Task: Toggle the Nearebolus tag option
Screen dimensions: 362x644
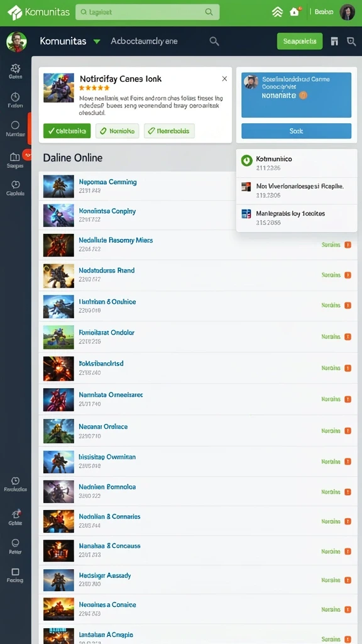Action: (x=169, y=131)
